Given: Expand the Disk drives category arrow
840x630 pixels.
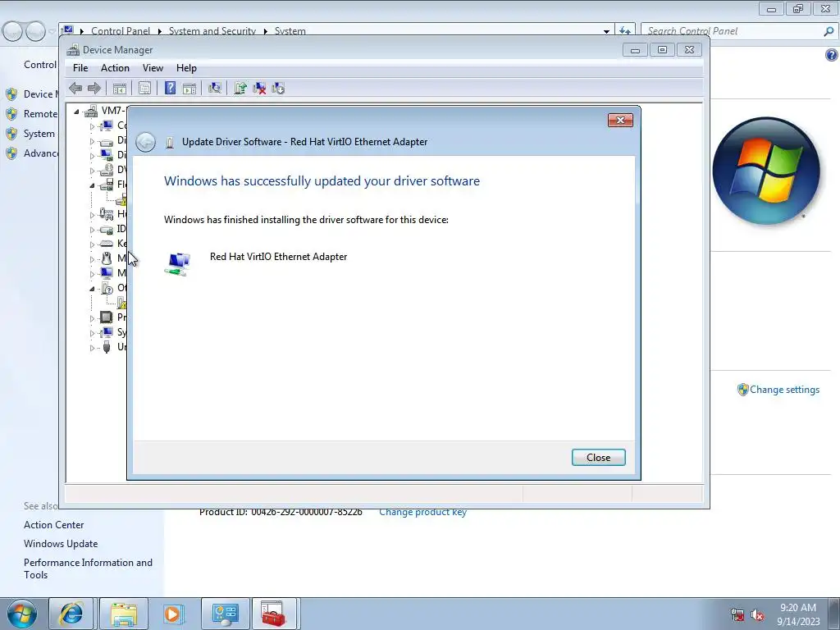Looking at the screenshot, I should click(92, 141).
